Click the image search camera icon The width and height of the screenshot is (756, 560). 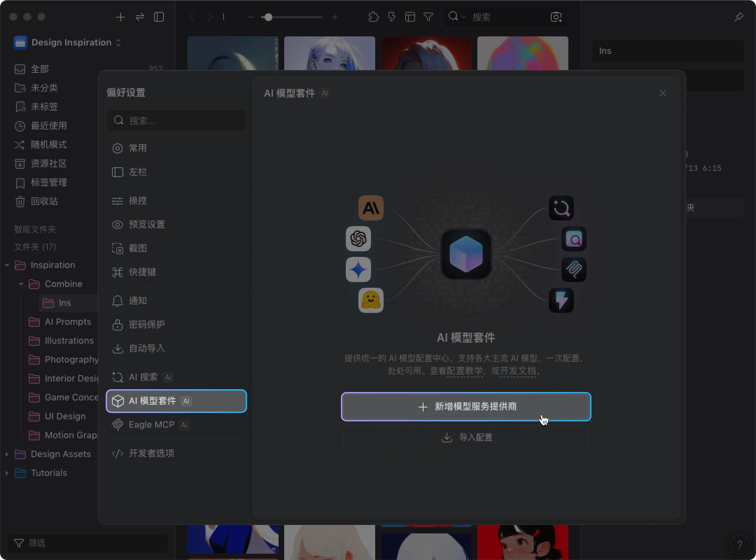coord(556,17)
